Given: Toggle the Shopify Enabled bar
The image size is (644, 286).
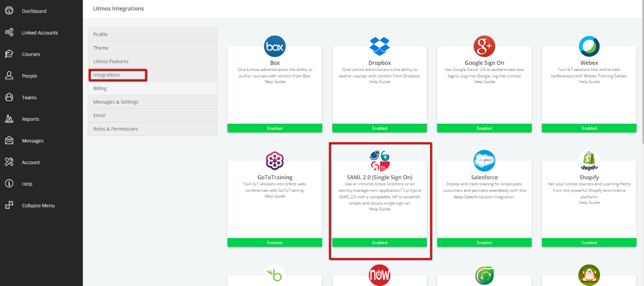Looking at the screenshot, I should click(589, 243).
